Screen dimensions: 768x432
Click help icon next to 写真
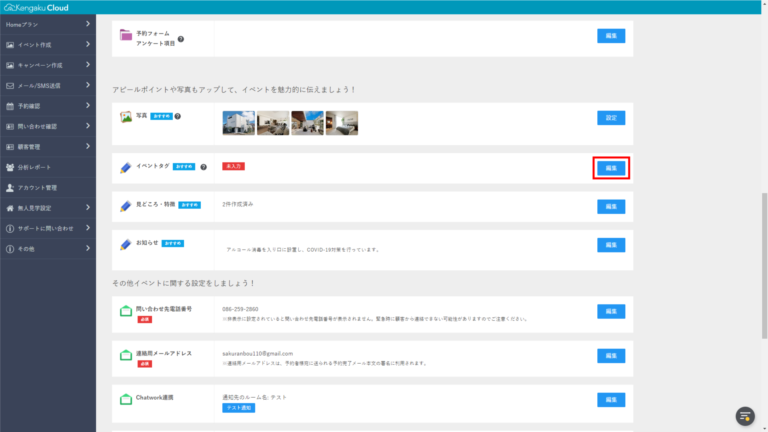[177, 116]
